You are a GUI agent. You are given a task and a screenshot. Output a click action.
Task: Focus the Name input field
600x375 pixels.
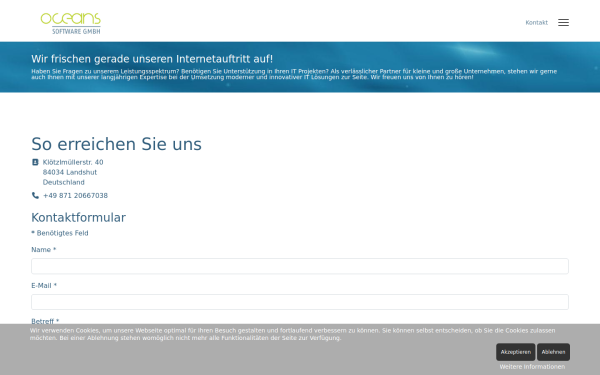tap(300, 266)
